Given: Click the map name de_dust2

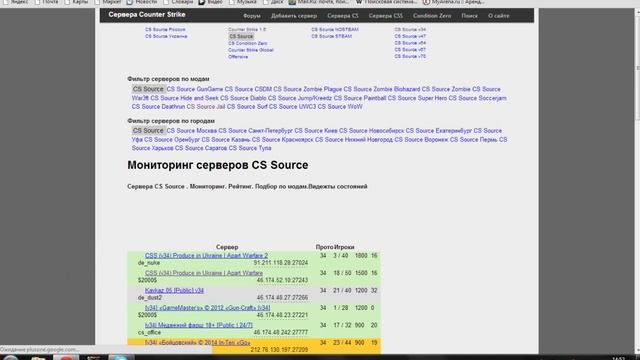Looking at the screenshot, I should tap(150, 298).
